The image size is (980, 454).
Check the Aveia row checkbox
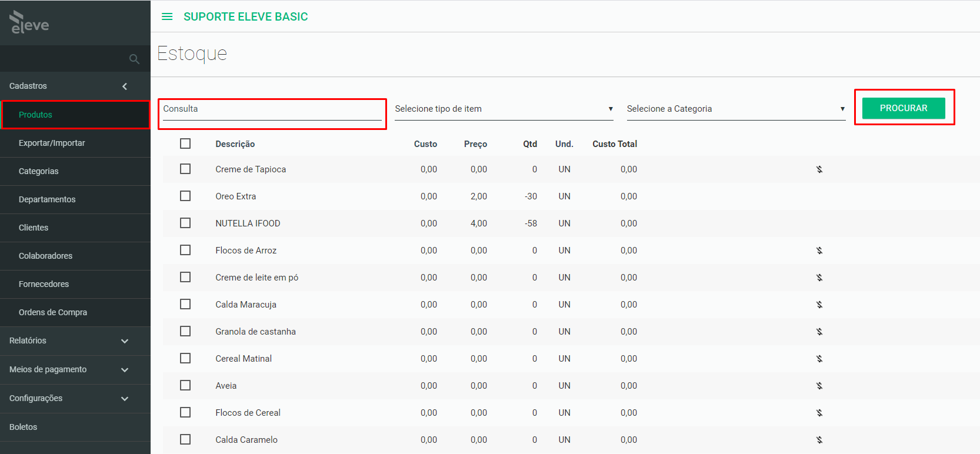click(185, 385)
